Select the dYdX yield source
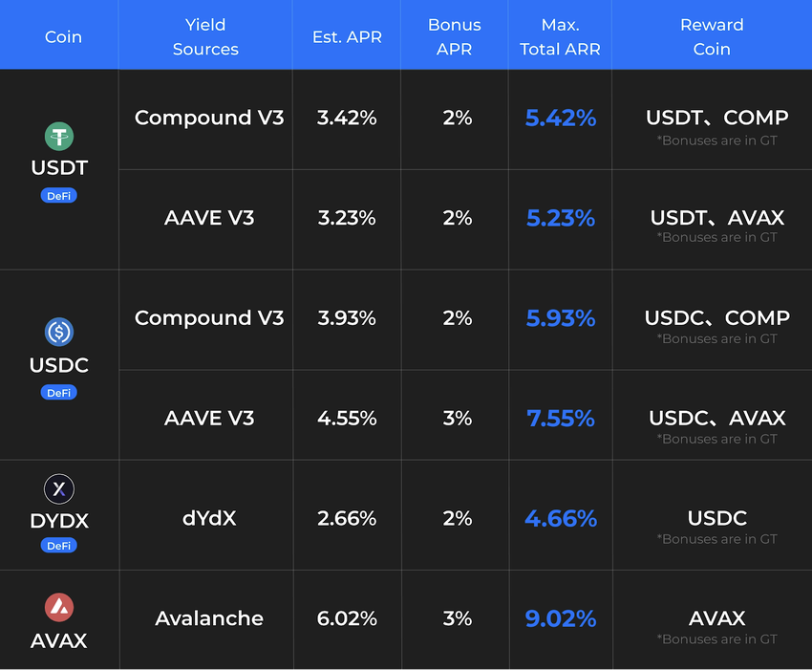Image resolution: width=812 pixels, height=670 pixels. pos(209,518)
